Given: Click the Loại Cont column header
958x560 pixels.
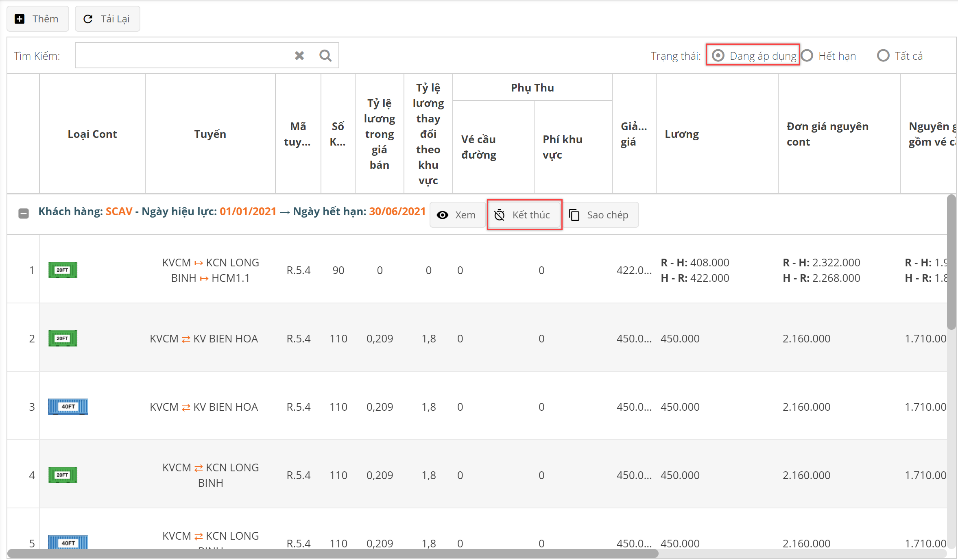Looking at the screenshot, I should click(92, 134).
